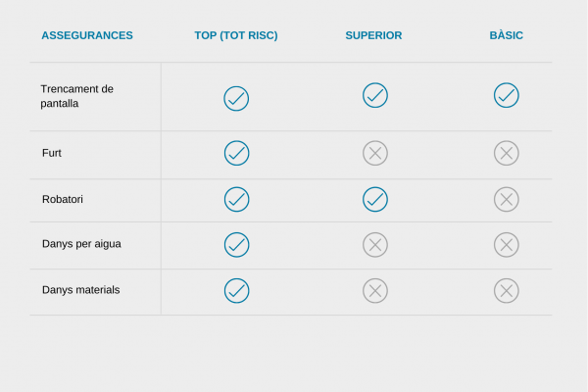This screenshot has height=392, width=588.
Task: Select TOP checkmark for Danys materials
Action: tap(236, 291)
